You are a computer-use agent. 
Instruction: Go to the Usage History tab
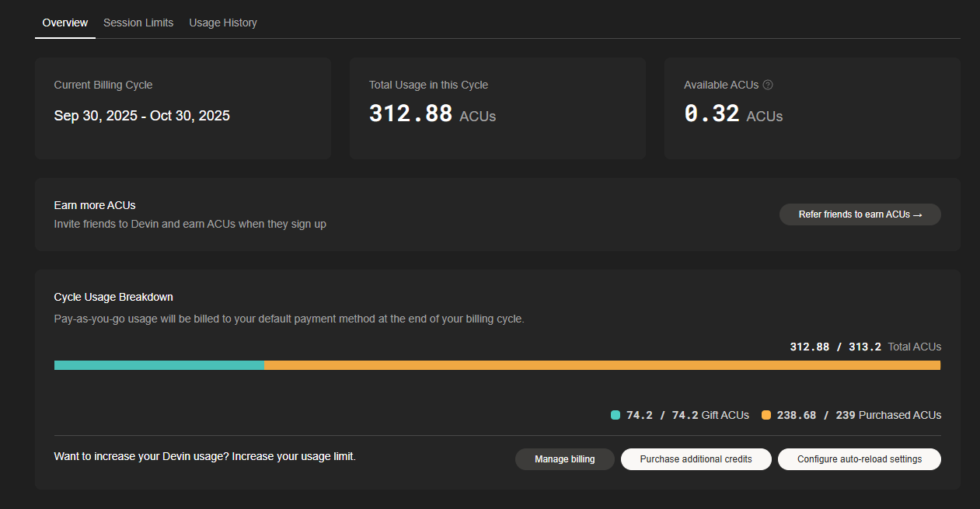(223, 23)
